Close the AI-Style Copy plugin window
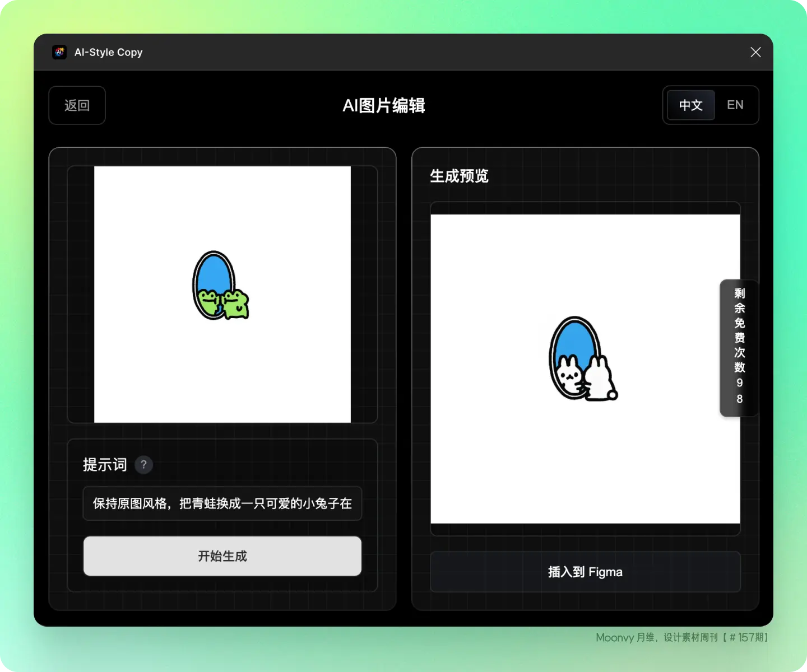 pyautogui.click(x=755, y=52)
